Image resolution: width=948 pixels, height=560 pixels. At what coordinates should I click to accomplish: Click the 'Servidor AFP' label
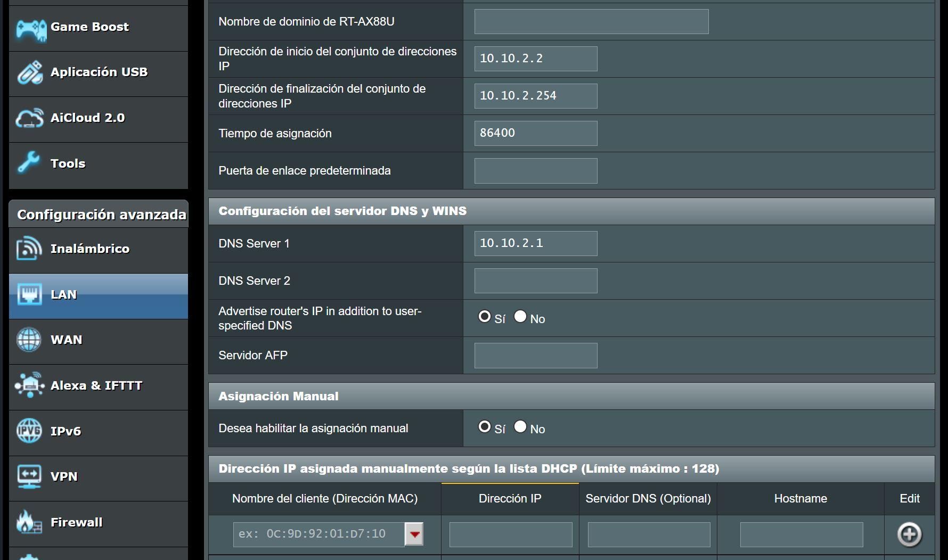click(253, 356)
